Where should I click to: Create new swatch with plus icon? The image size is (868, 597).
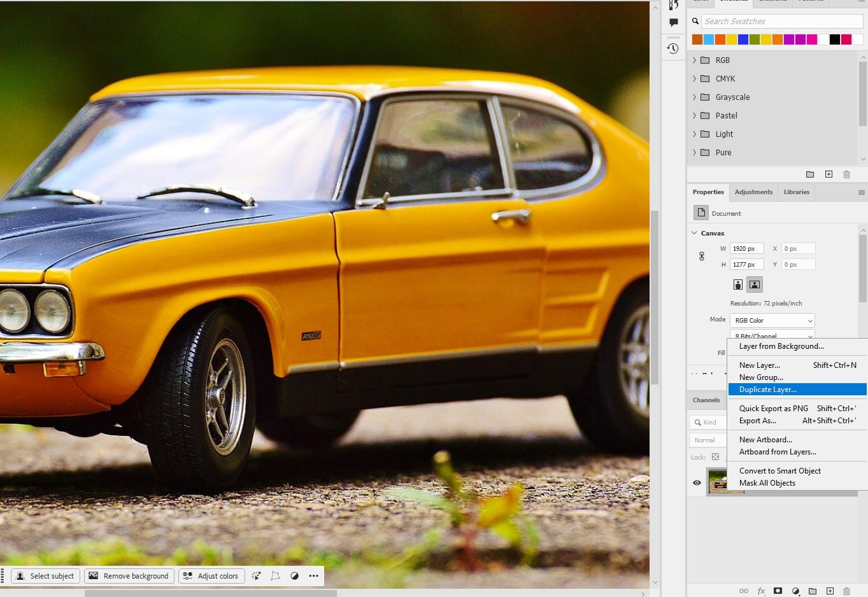829,174
